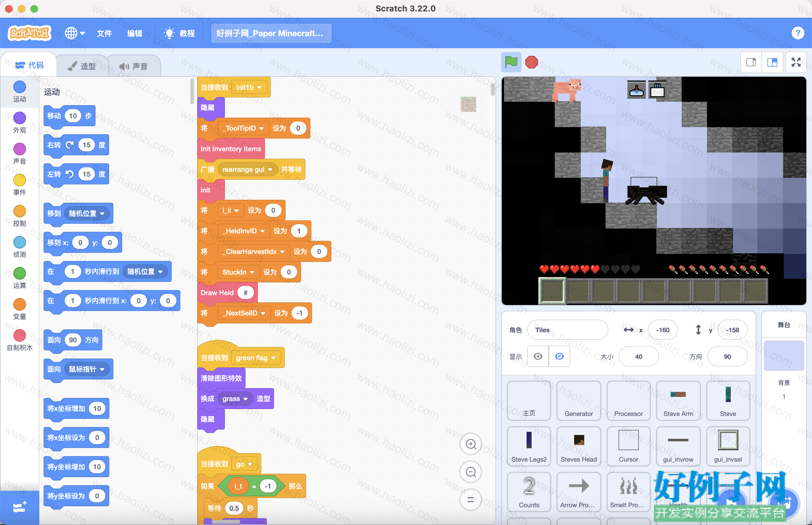The width and height of the screenshot is (812, 525).
Task: Select the Processor sprite
Action: pos(628,401)
